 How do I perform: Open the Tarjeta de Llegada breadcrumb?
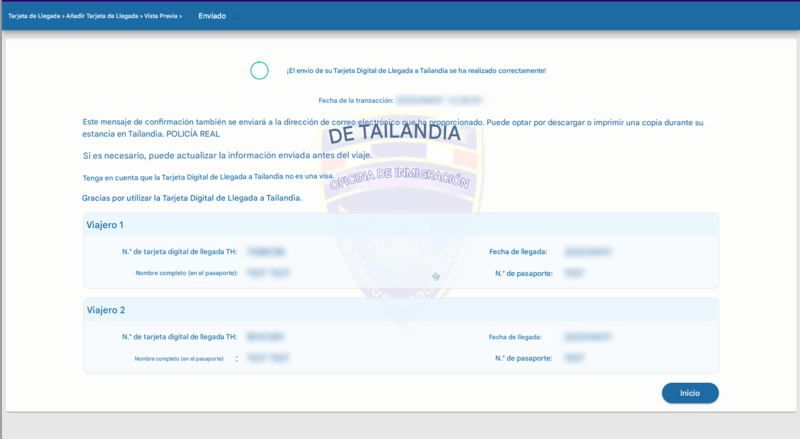(x=34, y=16)
